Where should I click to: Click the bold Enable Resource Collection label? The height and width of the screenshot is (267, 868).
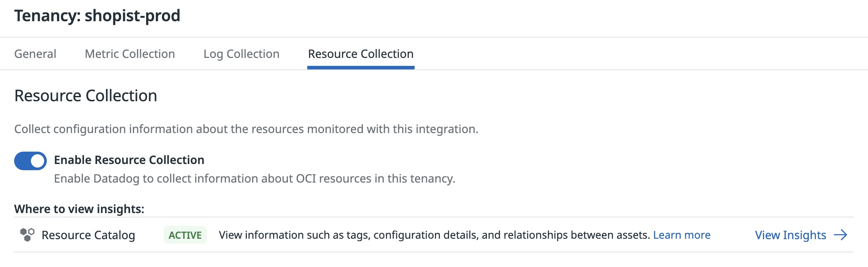tap(129, 160)
